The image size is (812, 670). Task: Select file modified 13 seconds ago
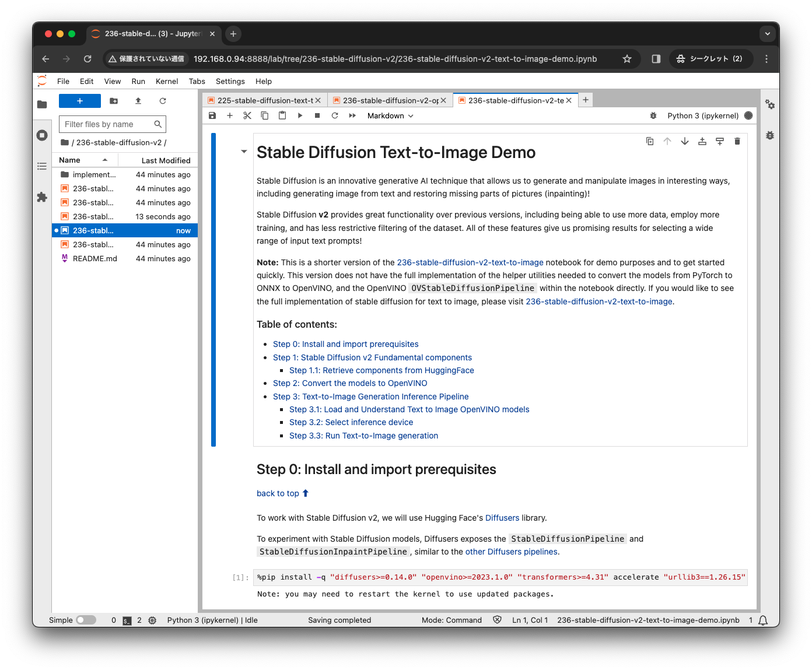pos(125,216)
